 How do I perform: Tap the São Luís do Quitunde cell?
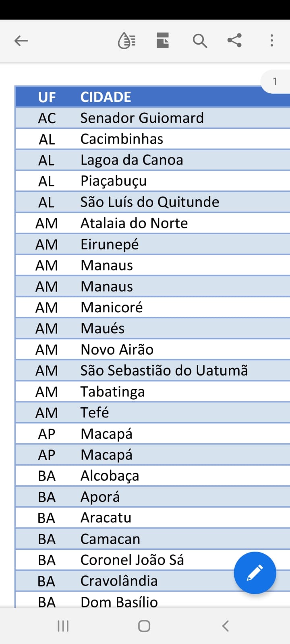point(150,202)
